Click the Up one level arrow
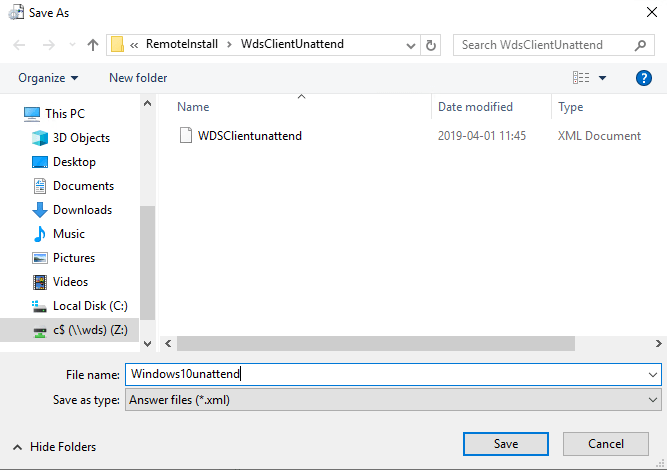The width and height of the screenshot is (667, 470). (93, 45)
